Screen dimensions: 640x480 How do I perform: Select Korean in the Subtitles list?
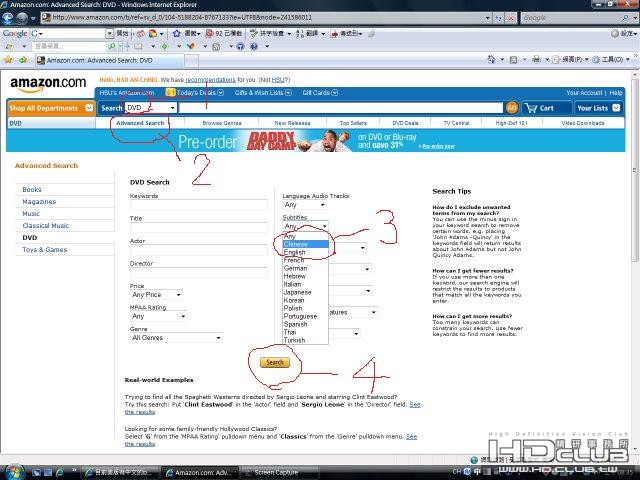(x=305, y=300)
